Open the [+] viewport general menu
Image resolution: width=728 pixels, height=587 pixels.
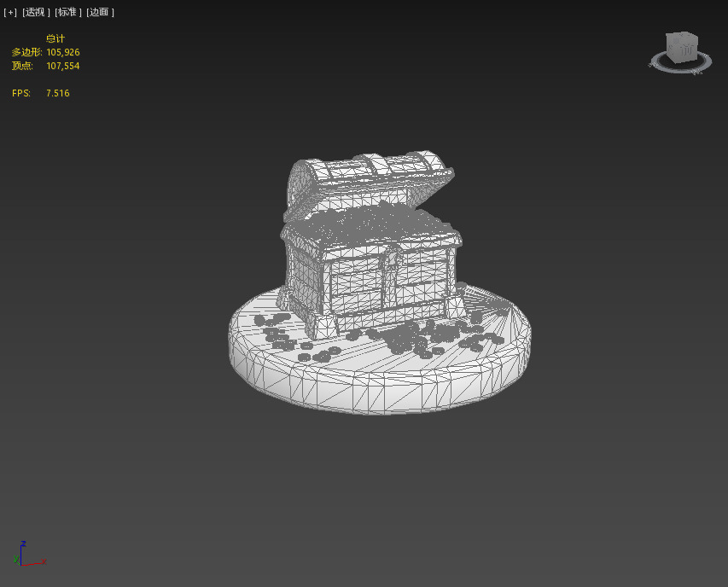click(x=9, y=13)
